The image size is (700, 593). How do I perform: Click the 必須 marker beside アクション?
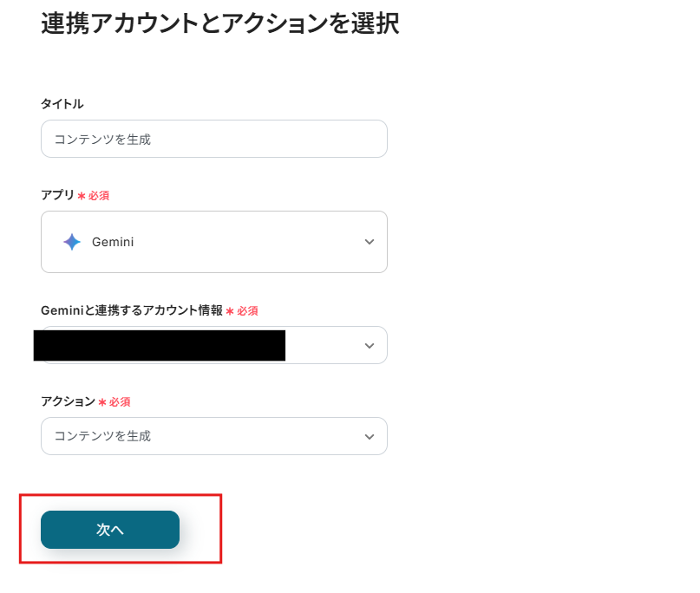click(x=120, y=402)
